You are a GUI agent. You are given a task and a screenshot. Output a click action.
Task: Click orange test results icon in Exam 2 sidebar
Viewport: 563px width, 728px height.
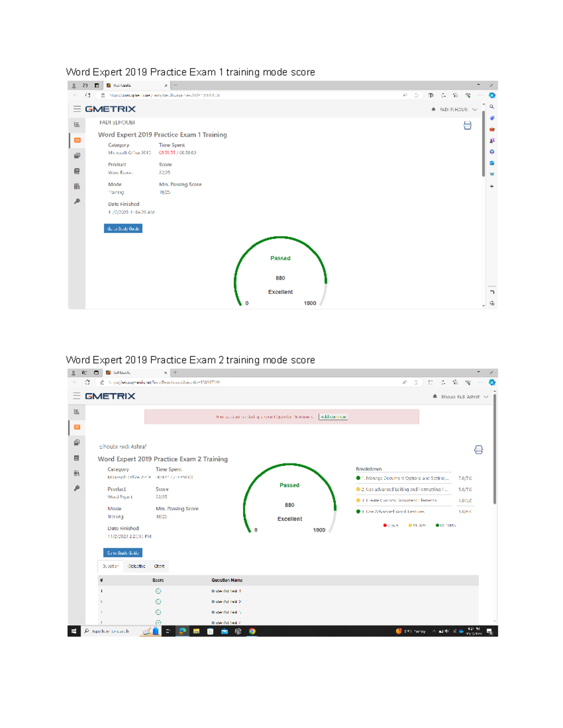pos(77,427)
